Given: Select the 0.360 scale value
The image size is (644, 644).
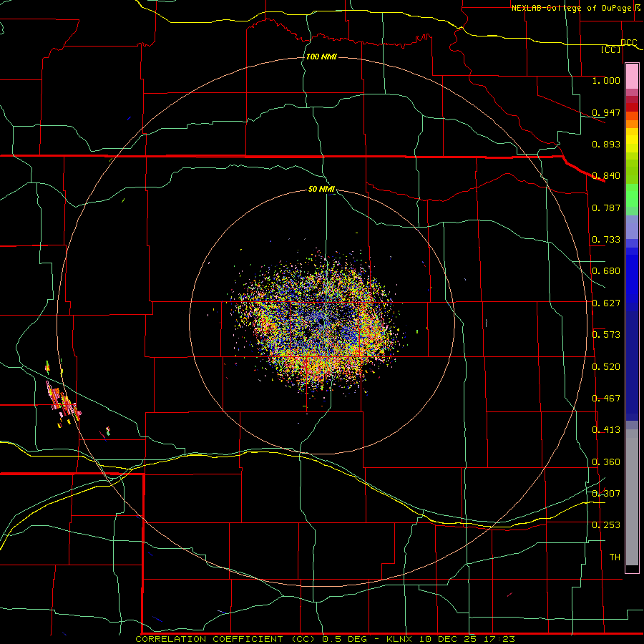Looking at the screenshot, I should (606, 462).
